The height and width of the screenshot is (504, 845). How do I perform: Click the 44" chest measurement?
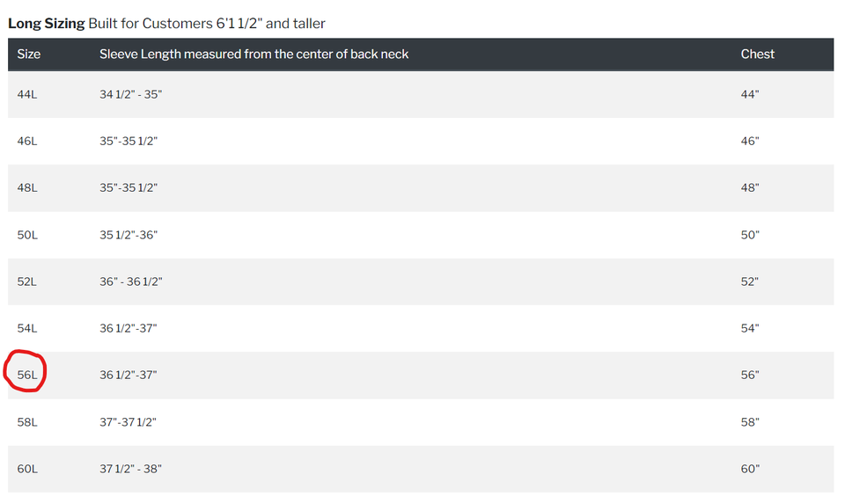click(750, 94)
